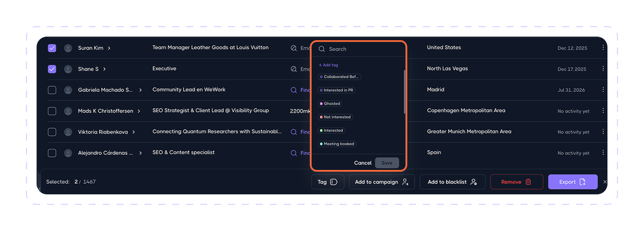This screenshot has width=644, height=231.
Task: Click the Save button in tag popup
Action: click(x=387, y=163)
